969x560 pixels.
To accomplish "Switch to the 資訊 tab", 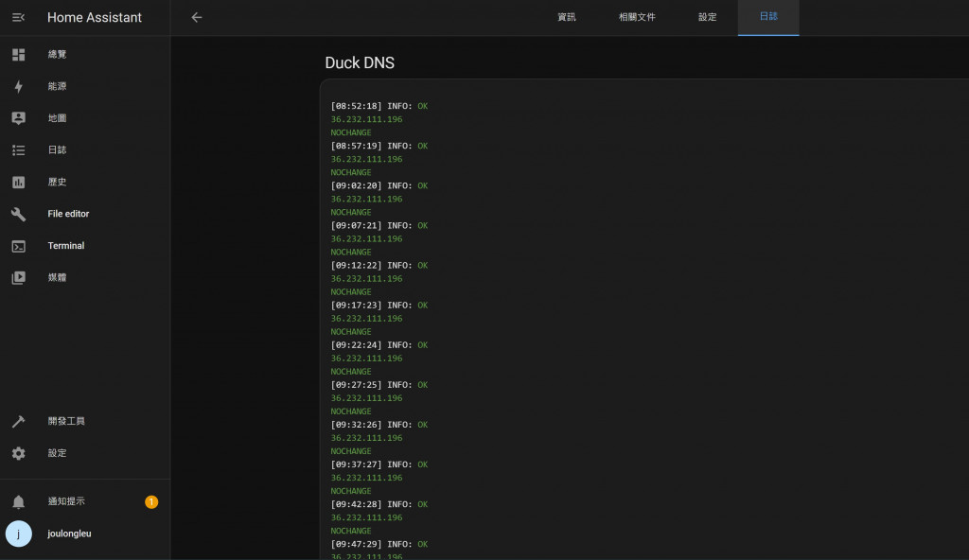I will [566, 17].
